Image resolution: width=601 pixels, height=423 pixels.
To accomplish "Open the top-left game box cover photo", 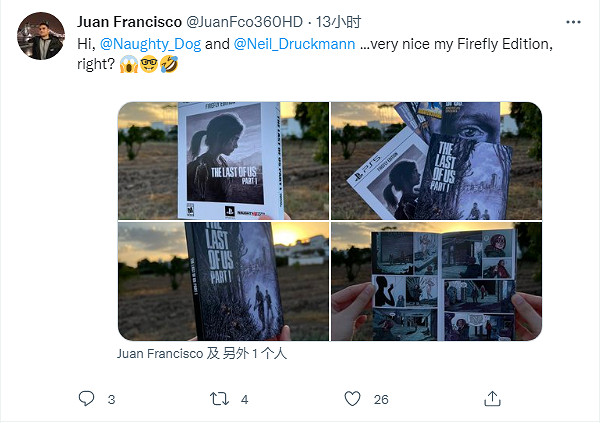I will (x=223, y=160).
